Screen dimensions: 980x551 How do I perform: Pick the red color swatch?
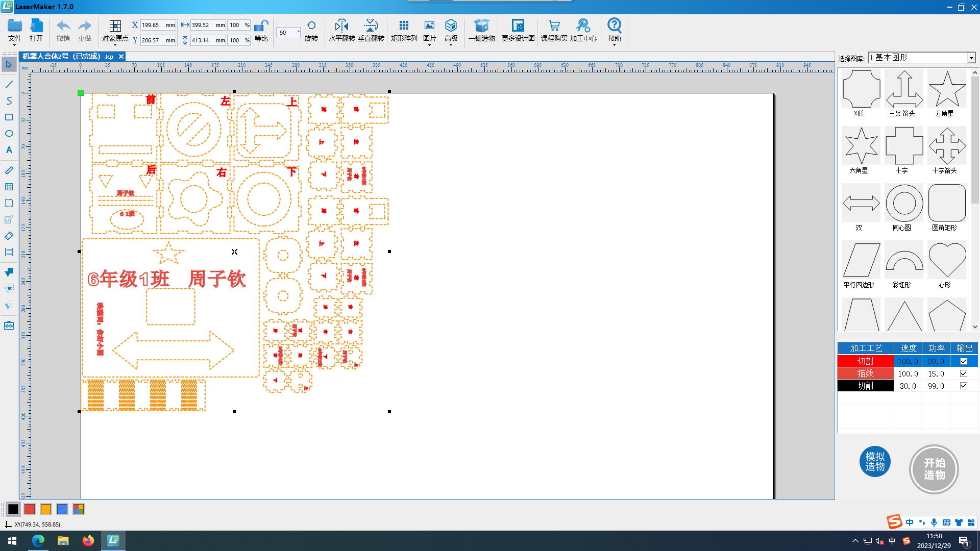pyautogui.click(x=30, y=509)
